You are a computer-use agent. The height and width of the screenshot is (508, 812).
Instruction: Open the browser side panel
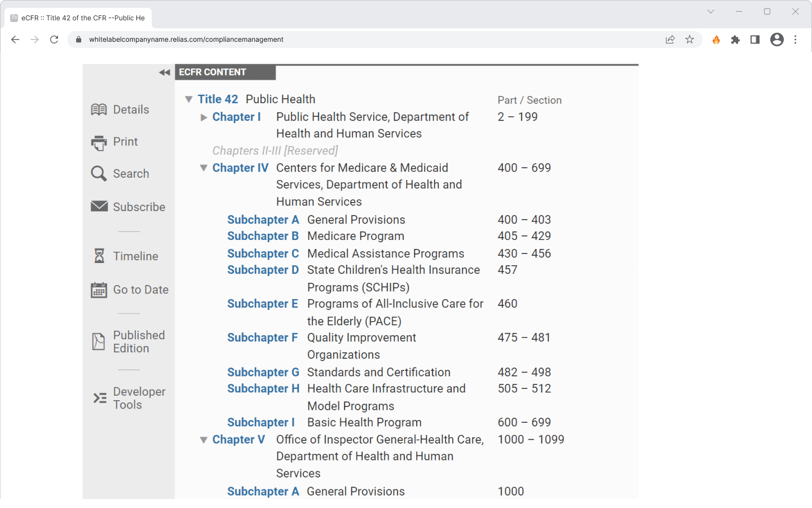755,40
